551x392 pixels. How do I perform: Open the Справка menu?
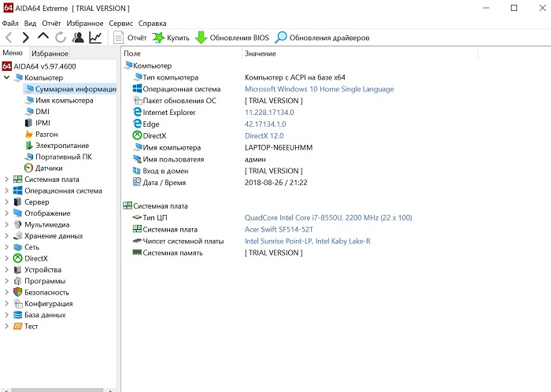click(x=152, y=23)
